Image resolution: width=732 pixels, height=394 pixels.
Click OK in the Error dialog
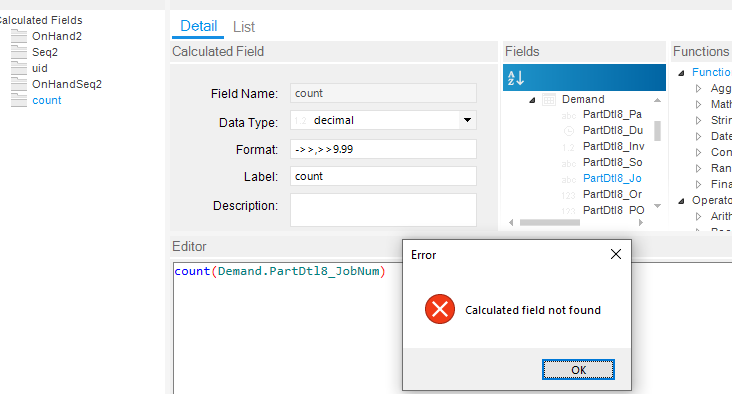pos(578,370)
